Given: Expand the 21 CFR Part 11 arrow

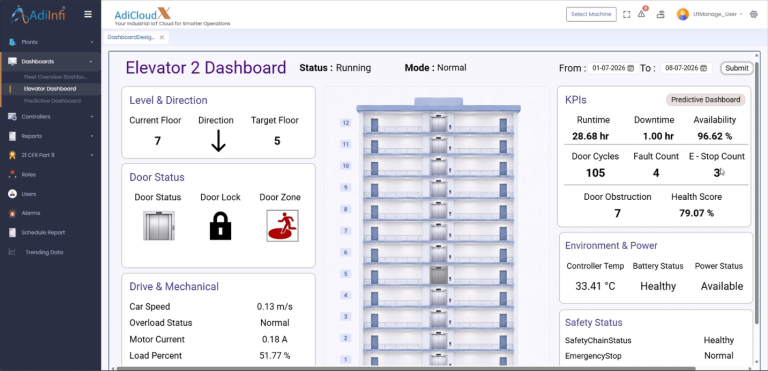Looking at the screenshot, I should [x=92, y=155].
